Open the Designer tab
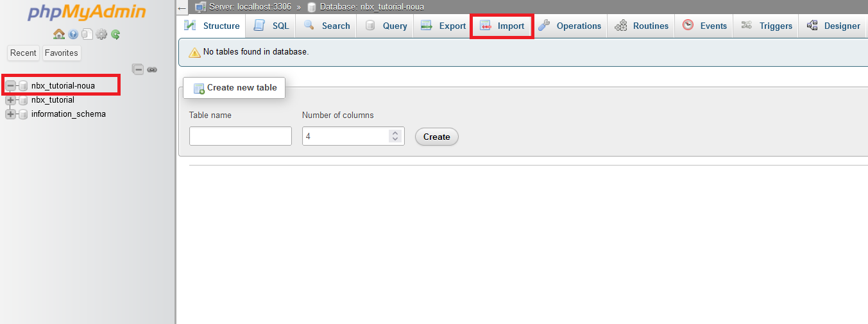The height and width of the screenshot is (324, 868). point(833,26)
